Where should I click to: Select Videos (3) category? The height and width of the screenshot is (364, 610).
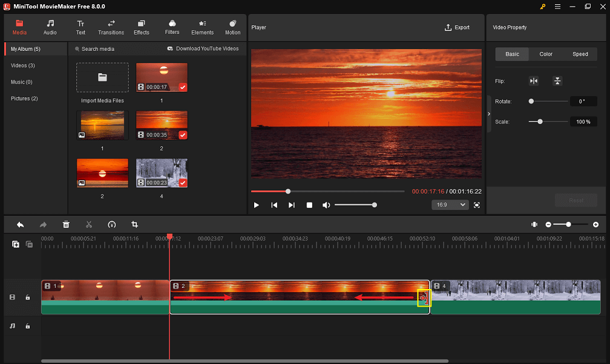(x=23, y=65)
